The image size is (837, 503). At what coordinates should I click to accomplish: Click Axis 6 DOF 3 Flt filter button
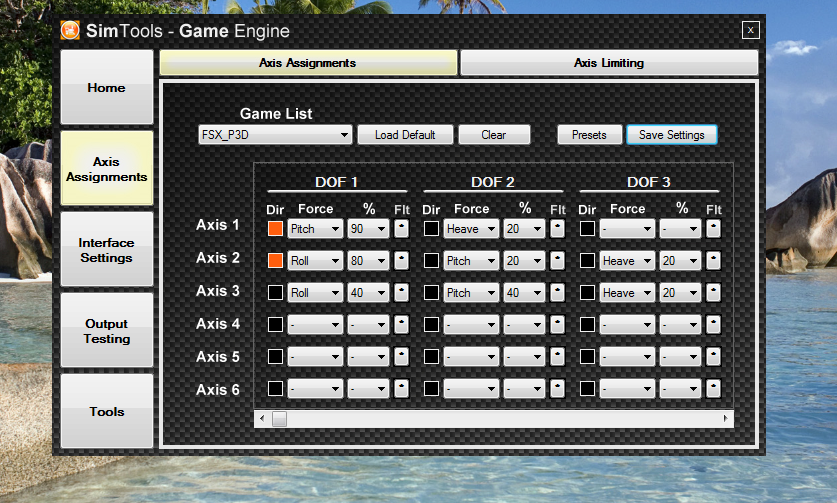(x=713, y=389)
